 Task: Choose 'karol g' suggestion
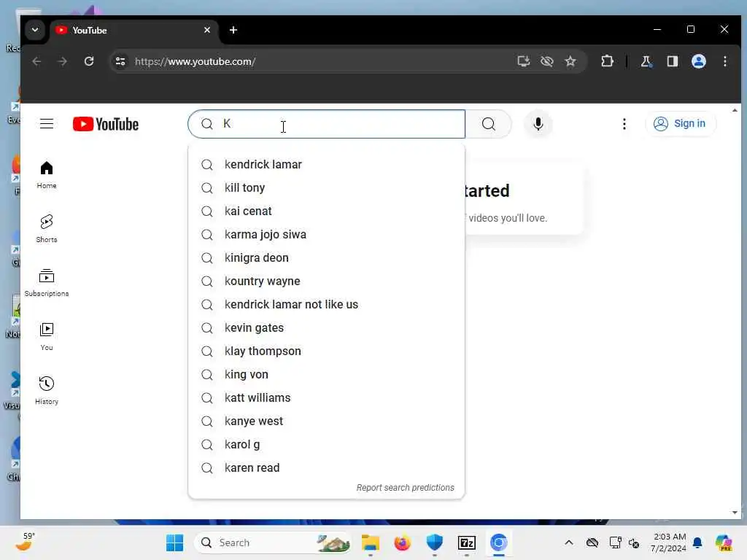tap(326, 444)
